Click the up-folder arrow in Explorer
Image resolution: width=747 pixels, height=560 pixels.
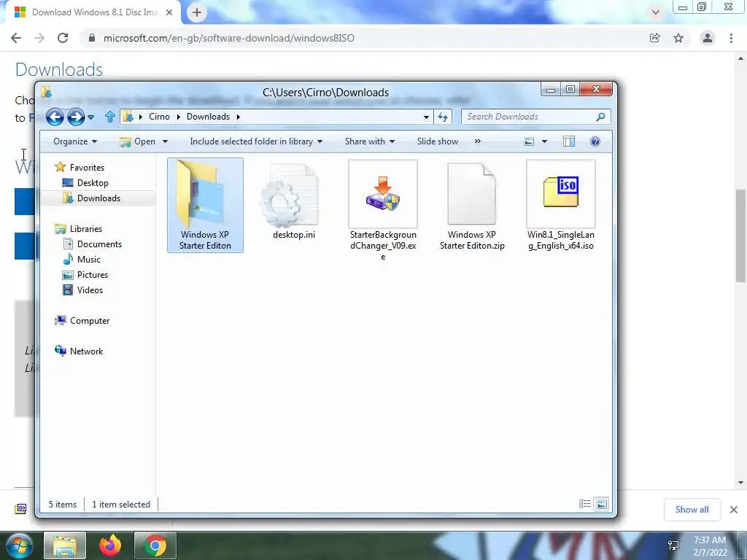[110, 117]
